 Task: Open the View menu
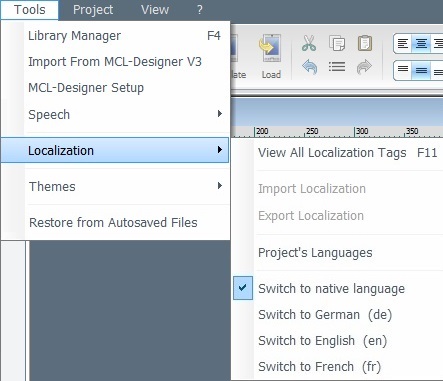[155, 10]
